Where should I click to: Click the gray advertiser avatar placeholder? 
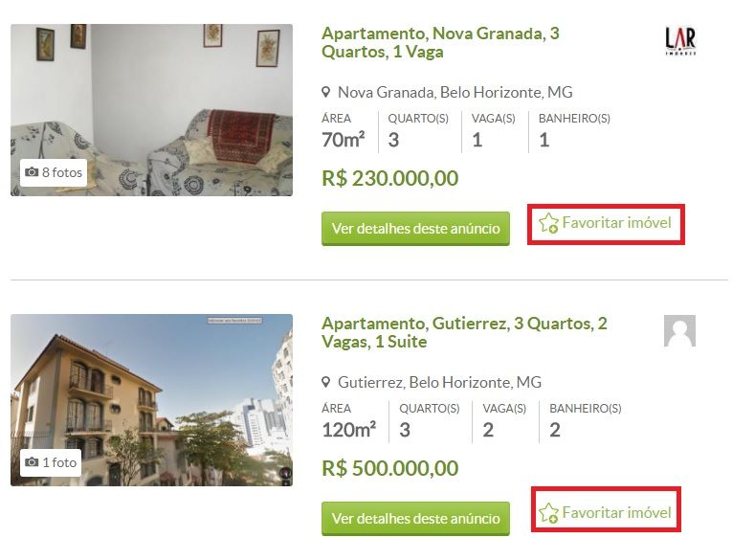(679, 330)
